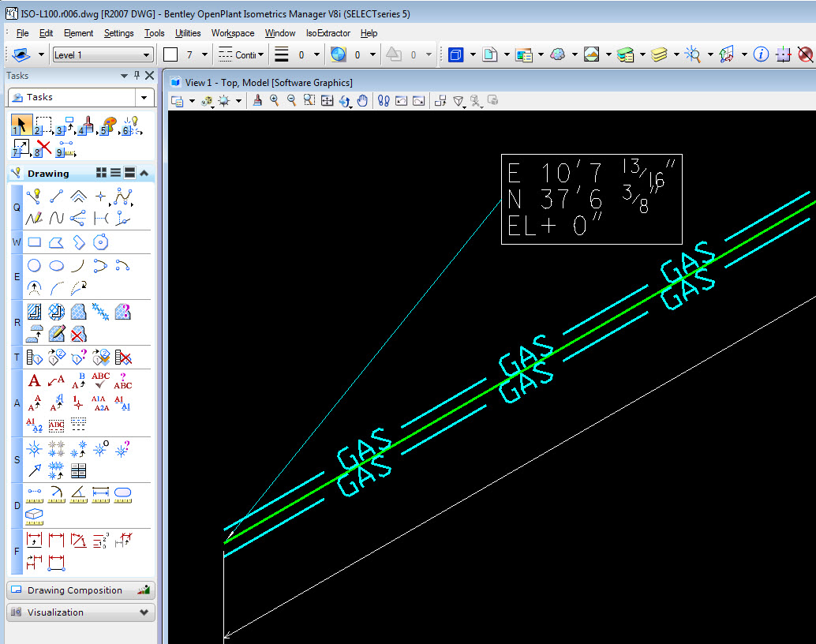The height and width of the screenshot is (644, 816).
Task: Select the Place Note tool
Action: (57, 380)
